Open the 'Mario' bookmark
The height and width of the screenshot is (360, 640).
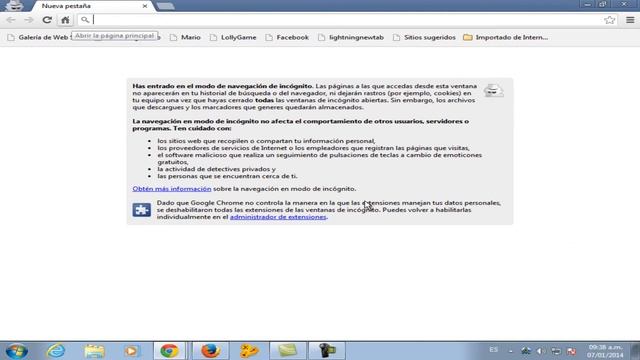tap(185, 37)
